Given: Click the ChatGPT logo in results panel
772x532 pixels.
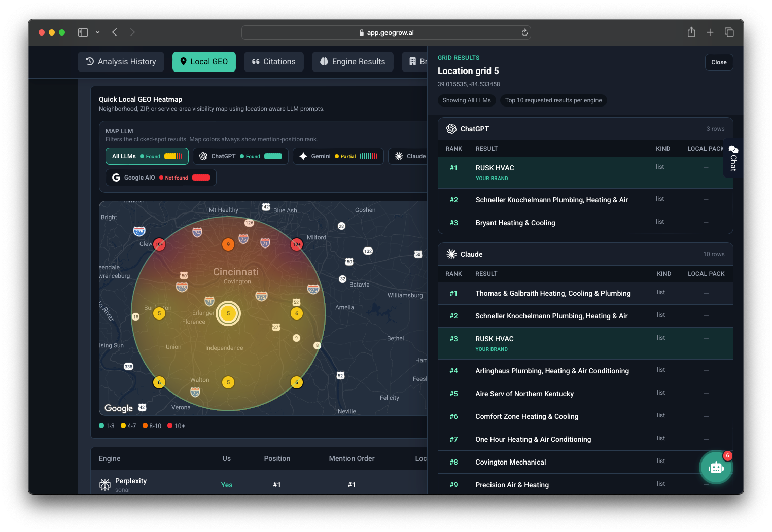Looking at the screenshot, I should pyautogui.click(x=451, y=129).
